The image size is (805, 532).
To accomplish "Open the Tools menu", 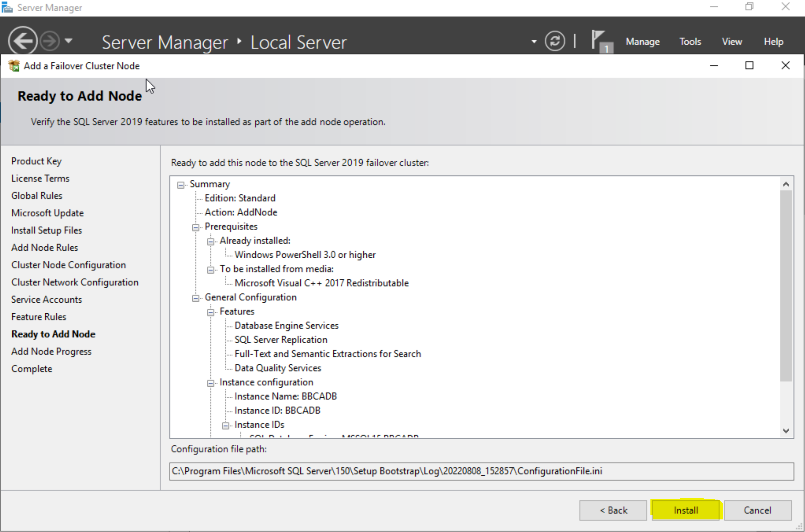I will coord(690,42).
